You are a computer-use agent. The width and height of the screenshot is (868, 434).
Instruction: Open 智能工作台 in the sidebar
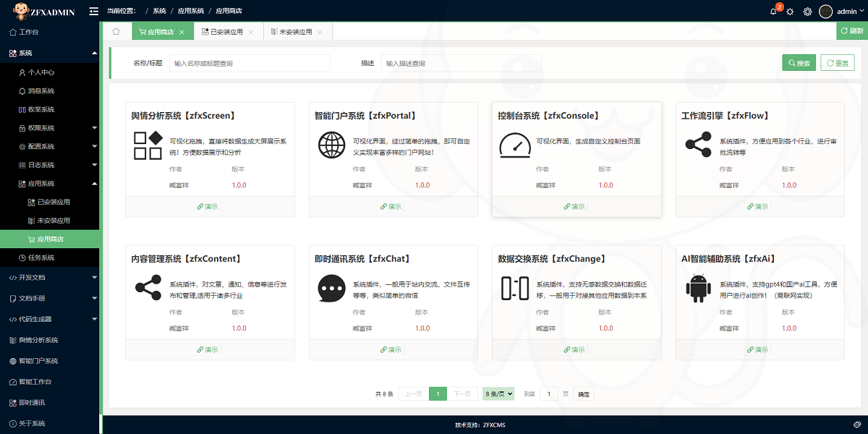pyautogui.click(x=50, y=381)
